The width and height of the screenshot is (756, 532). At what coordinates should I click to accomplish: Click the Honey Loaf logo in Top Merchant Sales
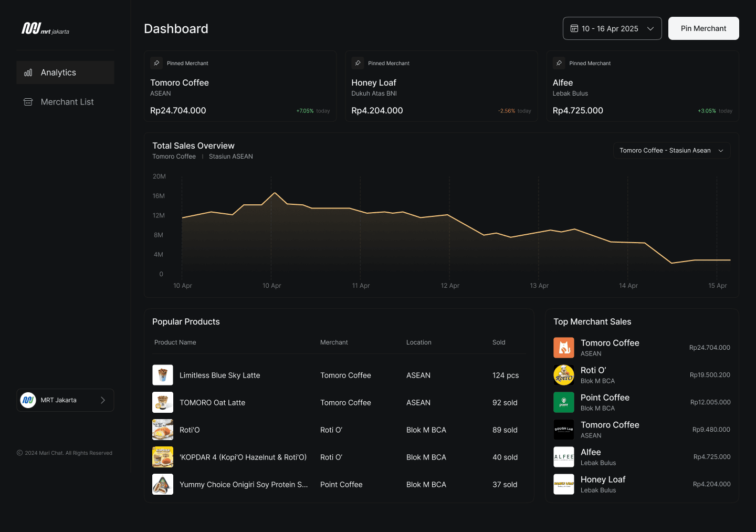(x=564, y=484)
